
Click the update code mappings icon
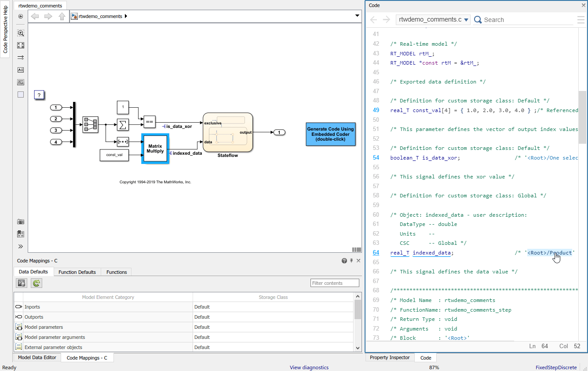(21, 283)
